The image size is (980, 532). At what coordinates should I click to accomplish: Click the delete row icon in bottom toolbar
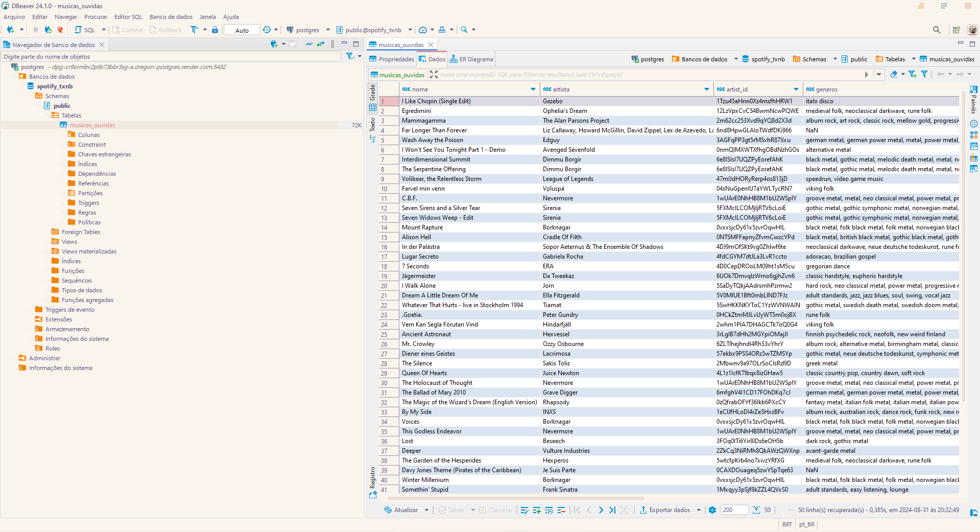[561, 510]
